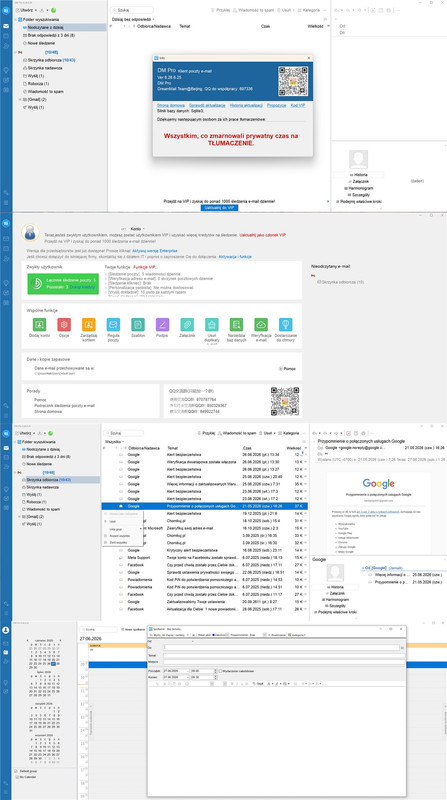Open the Koniec time dropdown in appointment dialog
Image resolution: width=447 pixels, height=800 pixels.
point(215,677)
